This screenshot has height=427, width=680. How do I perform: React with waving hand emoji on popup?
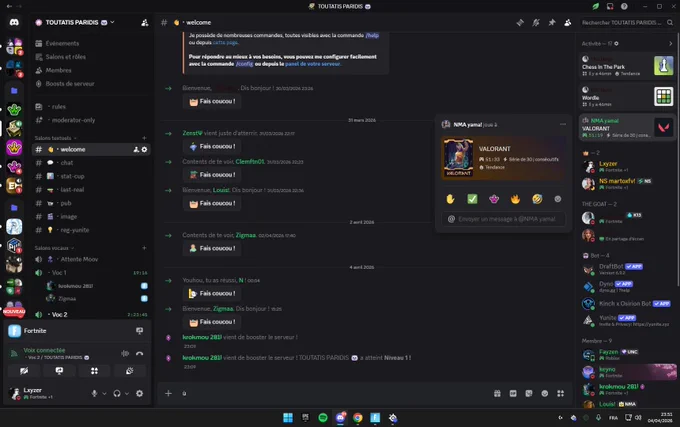(x=450, y=199)
